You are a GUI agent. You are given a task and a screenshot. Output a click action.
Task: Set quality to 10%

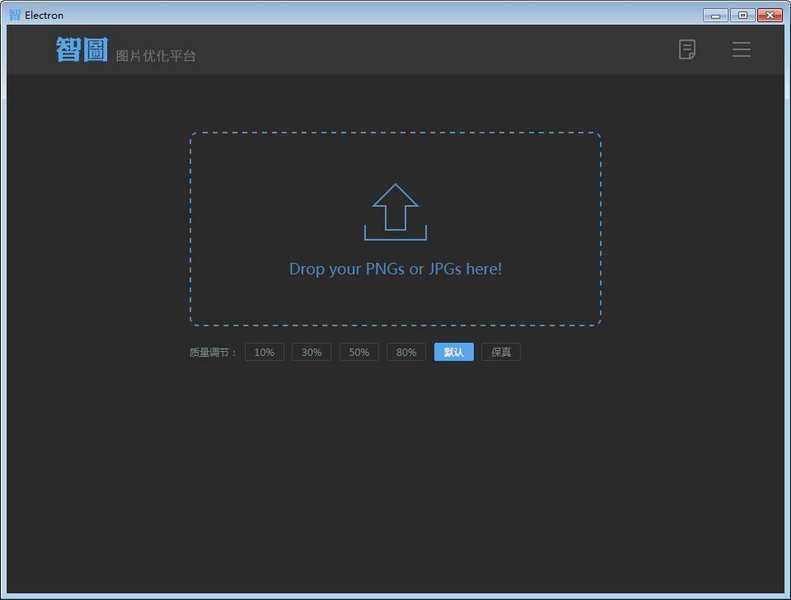coord(264,352)
